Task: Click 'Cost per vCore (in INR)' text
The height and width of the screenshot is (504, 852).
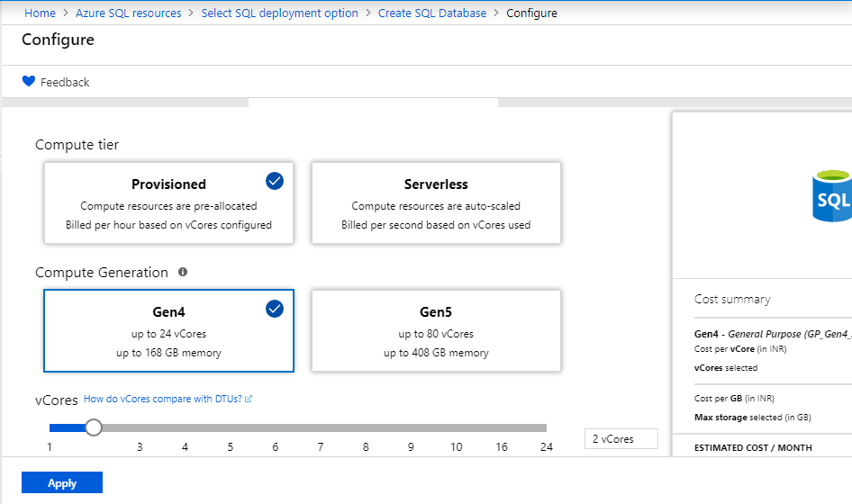Action: click(740, 348)
